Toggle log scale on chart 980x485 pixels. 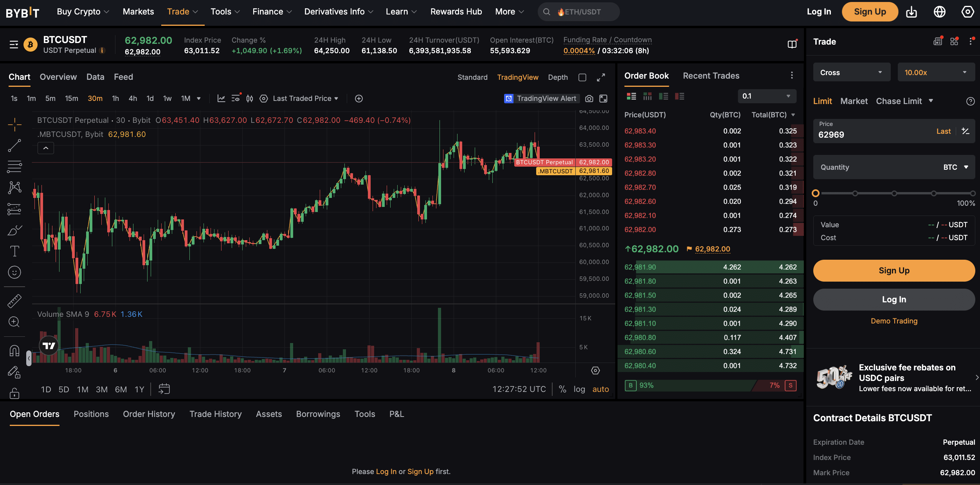pos(579,389)
